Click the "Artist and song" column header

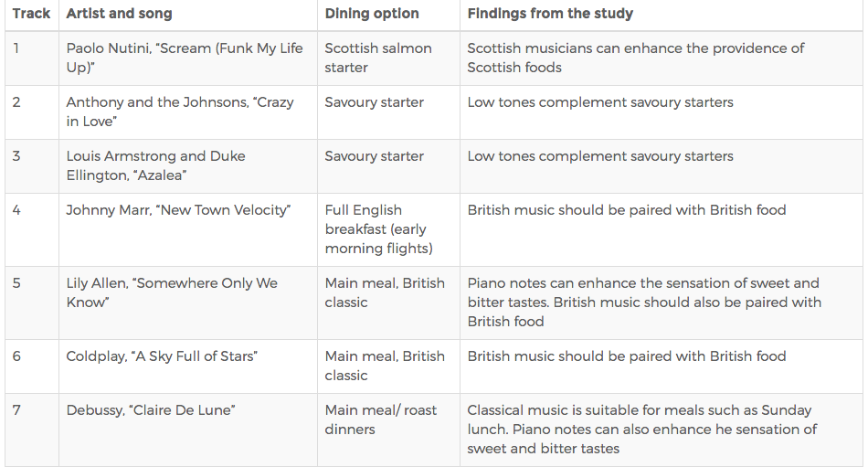click(119, 14)
